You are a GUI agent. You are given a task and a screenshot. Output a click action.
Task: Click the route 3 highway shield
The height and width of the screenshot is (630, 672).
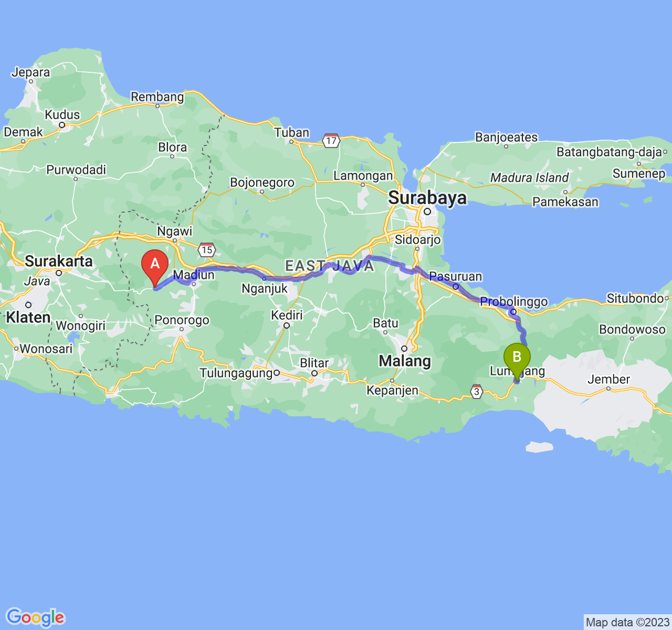[x=476, y=391]
